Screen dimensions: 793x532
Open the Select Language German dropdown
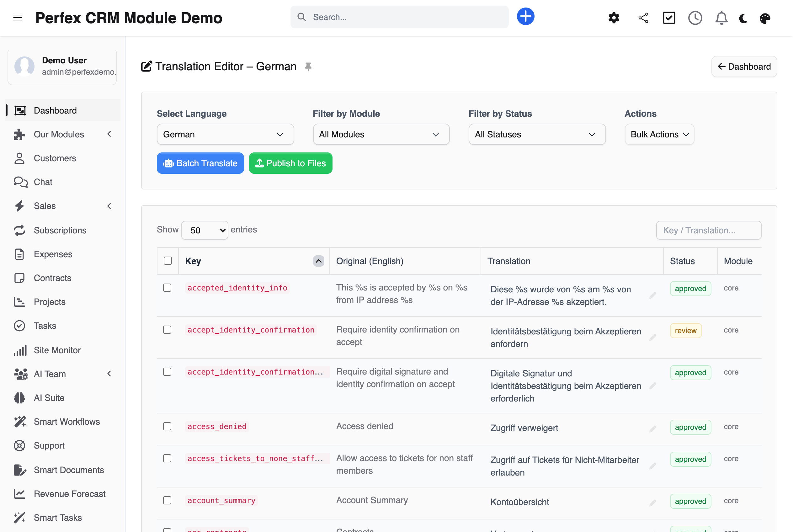point(225,134)
